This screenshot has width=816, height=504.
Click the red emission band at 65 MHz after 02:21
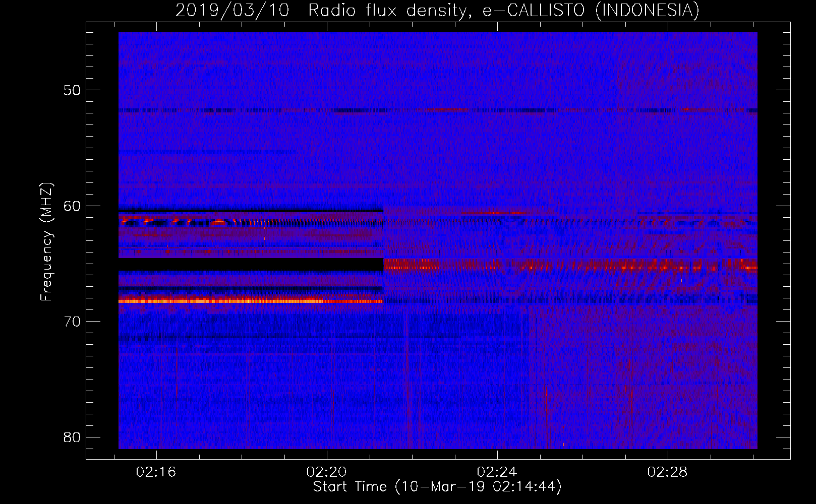click(x=570, y=265)
